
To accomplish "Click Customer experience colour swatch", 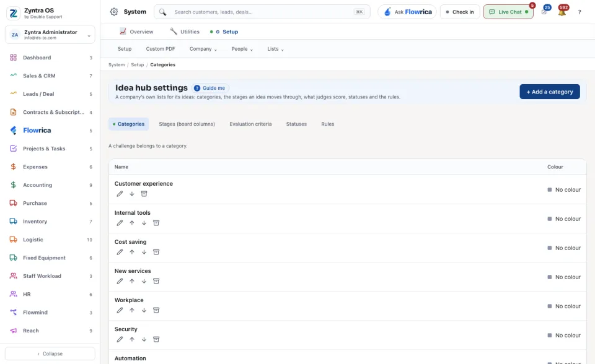I will (550, 189).
